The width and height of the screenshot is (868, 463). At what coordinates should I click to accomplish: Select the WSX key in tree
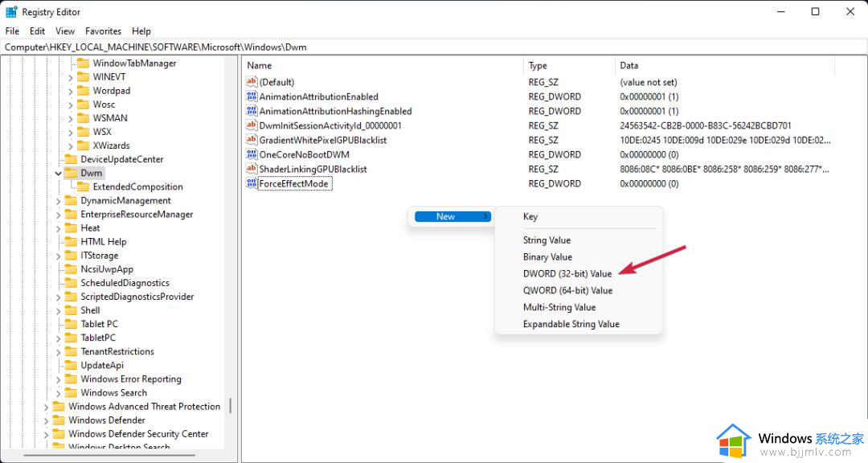coord(102,132)
